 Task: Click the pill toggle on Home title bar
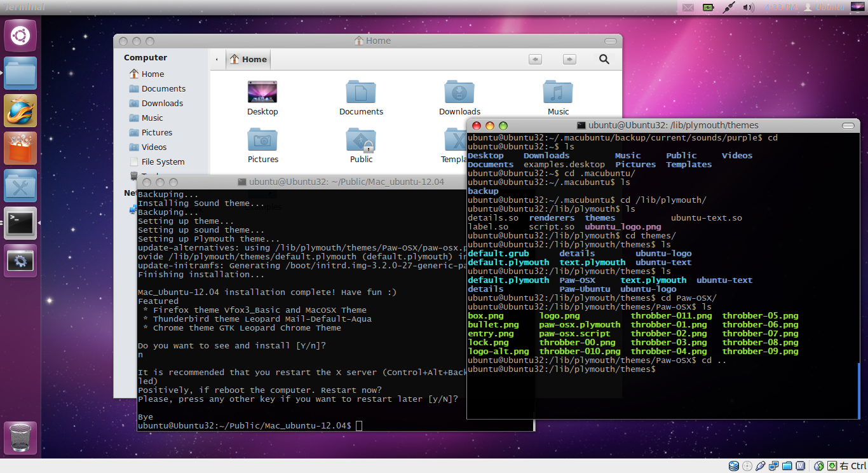609,41
